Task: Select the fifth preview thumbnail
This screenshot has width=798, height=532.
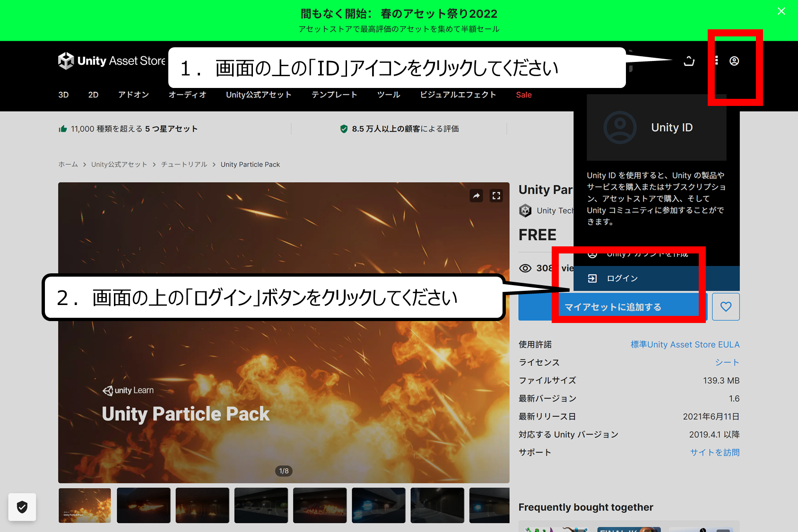Action: pos(320,506)
